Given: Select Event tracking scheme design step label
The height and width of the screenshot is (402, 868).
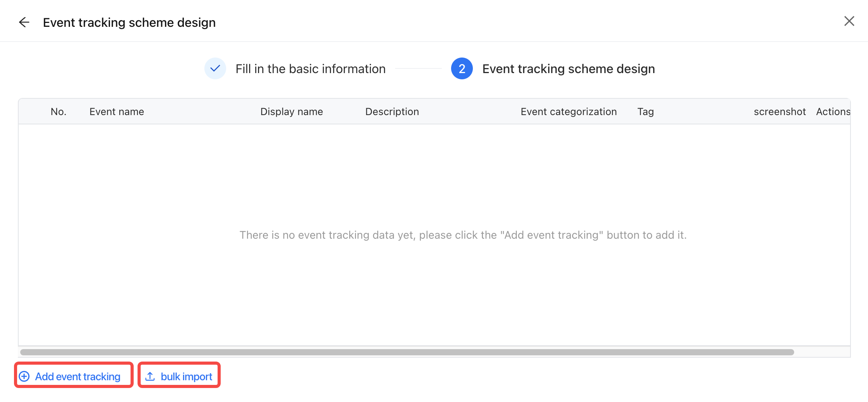Looking at the screenshot, I should tap(568, 69).
